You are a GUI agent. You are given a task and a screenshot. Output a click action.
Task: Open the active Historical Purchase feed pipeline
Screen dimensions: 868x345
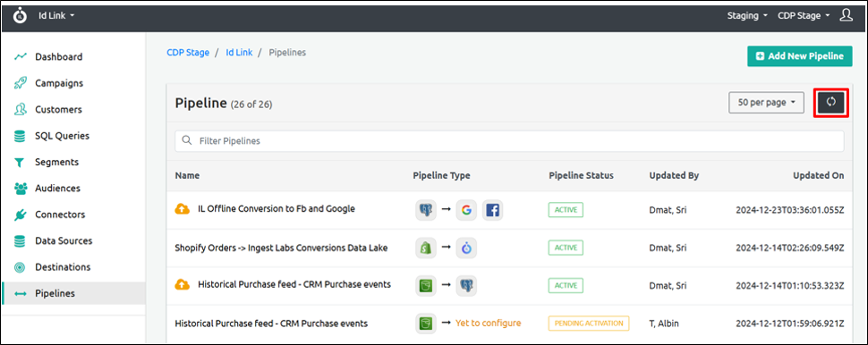point(294,285)
